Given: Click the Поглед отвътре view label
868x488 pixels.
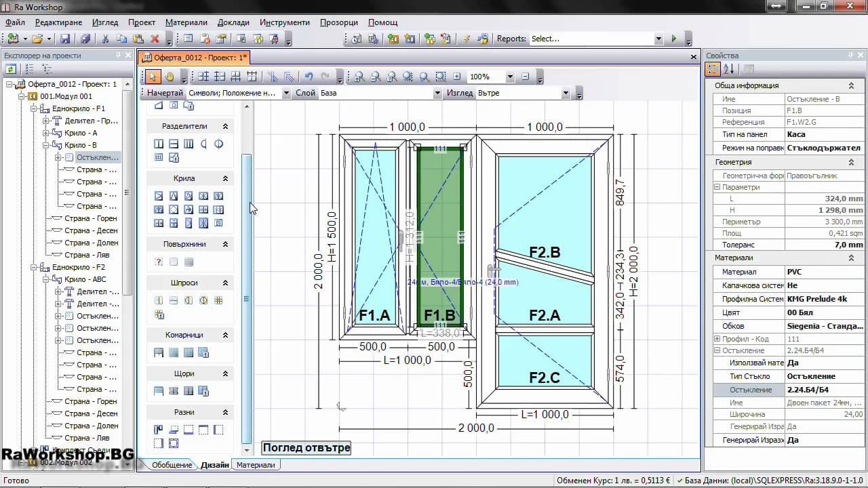Looking at the screenshot, I should pyautogui.click(x=307, y=447).
